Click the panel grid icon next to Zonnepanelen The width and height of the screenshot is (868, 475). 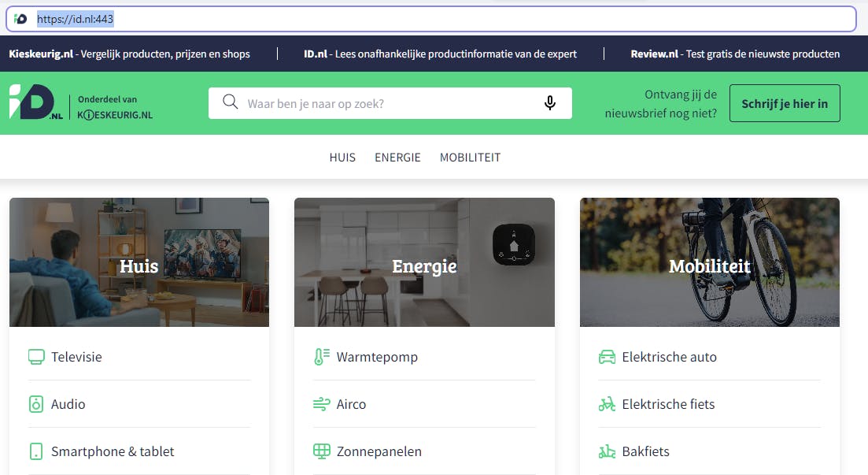coord(319,451)
